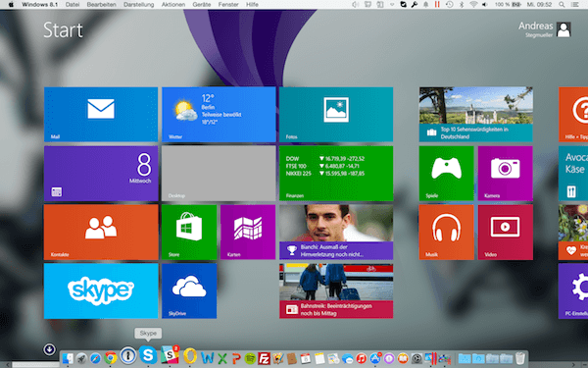588x368 pixels.
Task: Open Outlook yellow O icon in Dock
Action: point(190,356)
